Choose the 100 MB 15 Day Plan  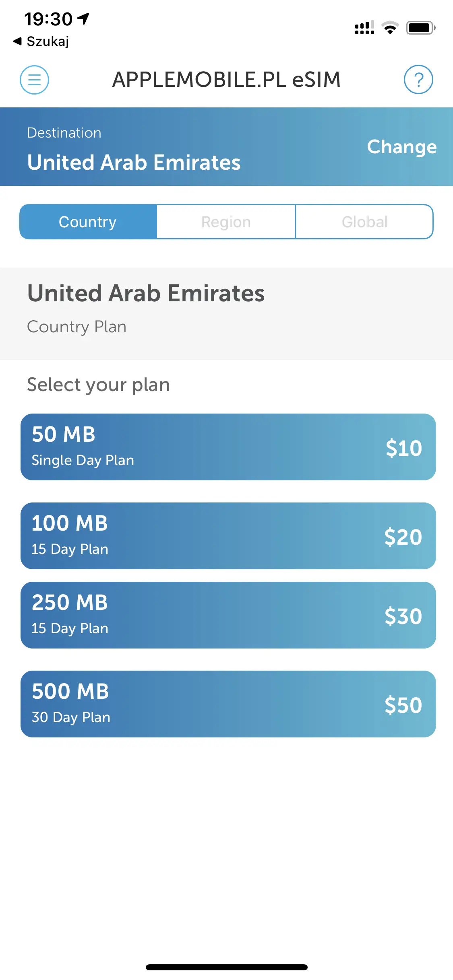[x=228, y=536]
